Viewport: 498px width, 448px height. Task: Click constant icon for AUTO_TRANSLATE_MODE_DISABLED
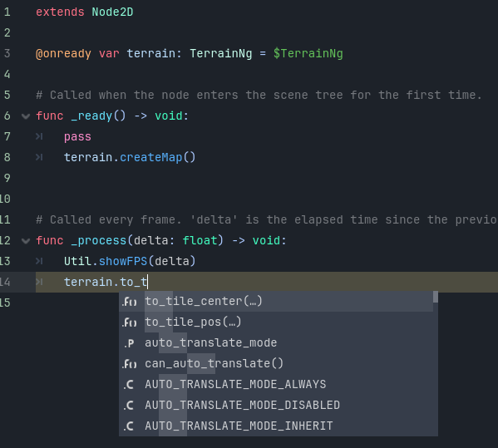click(x=129, y=406)
